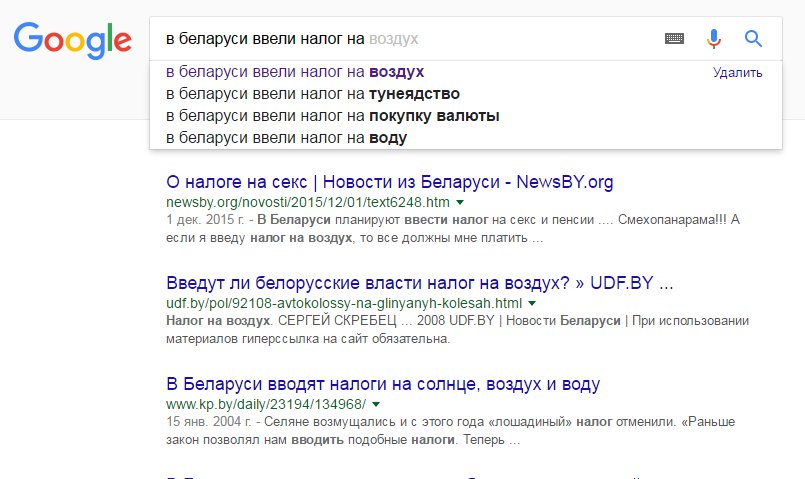
Task: Click the date "1 дек. 2015 г." in snippet
Action: tap(205, 220)
